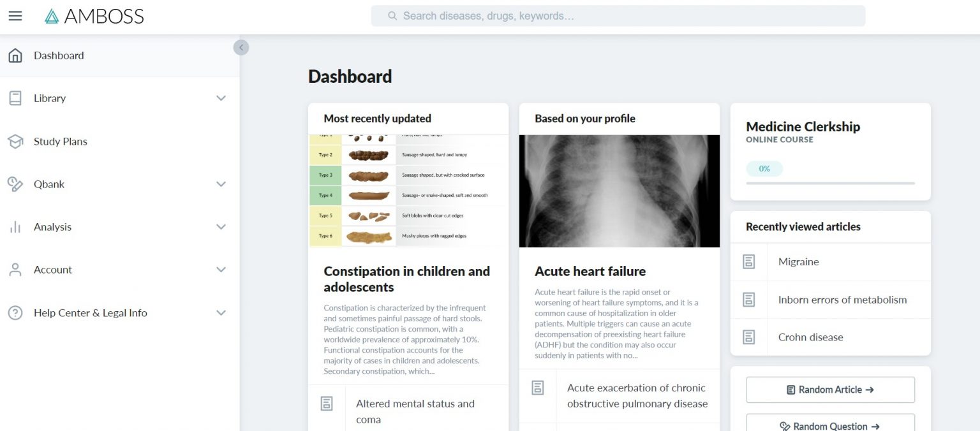Click the Account person icon
The image size is (980, 431).
coord(14,269)
